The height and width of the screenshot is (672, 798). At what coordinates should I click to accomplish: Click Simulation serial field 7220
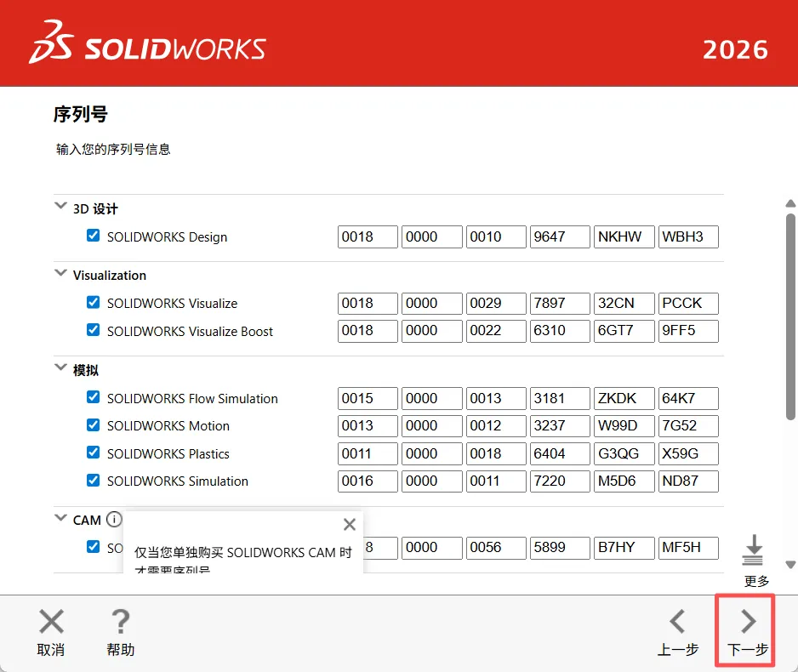point(560,481)
